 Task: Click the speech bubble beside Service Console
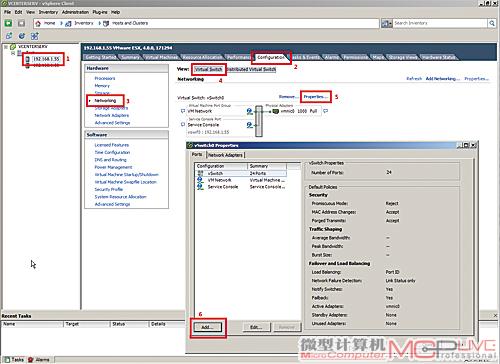(183, 125)
